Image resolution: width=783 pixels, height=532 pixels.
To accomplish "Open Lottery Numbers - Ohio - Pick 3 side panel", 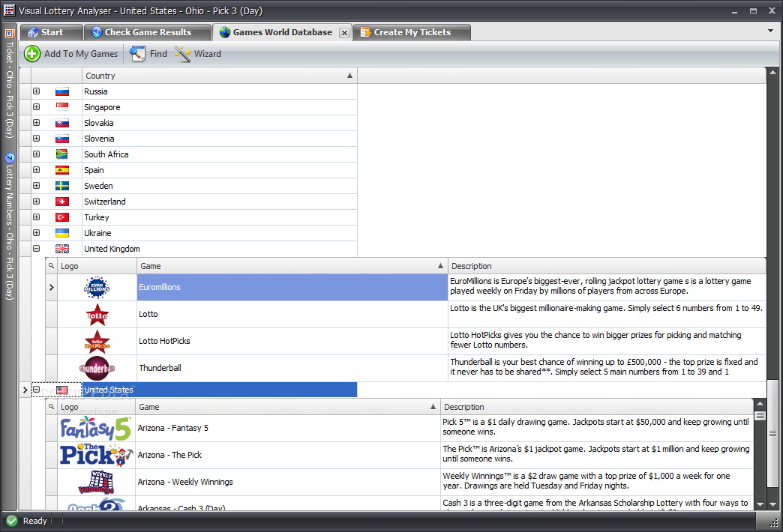I will pos(10,226).
